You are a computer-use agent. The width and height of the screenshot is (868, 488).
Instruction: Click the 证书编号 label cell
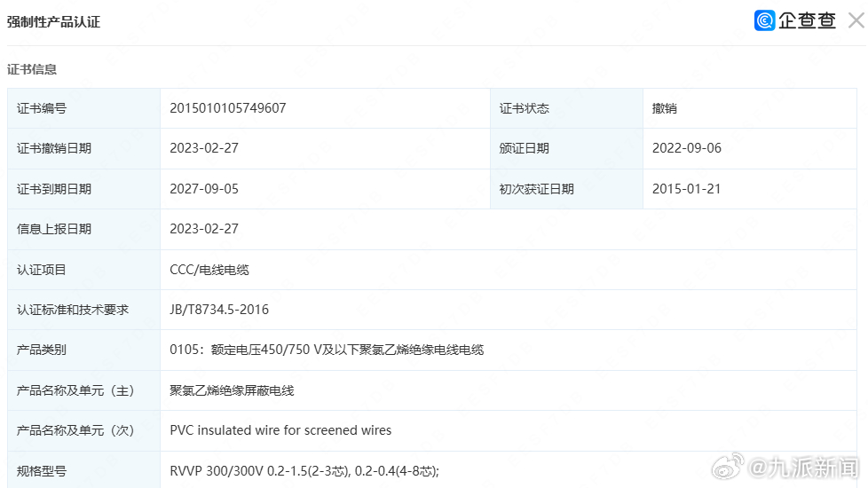83,108
